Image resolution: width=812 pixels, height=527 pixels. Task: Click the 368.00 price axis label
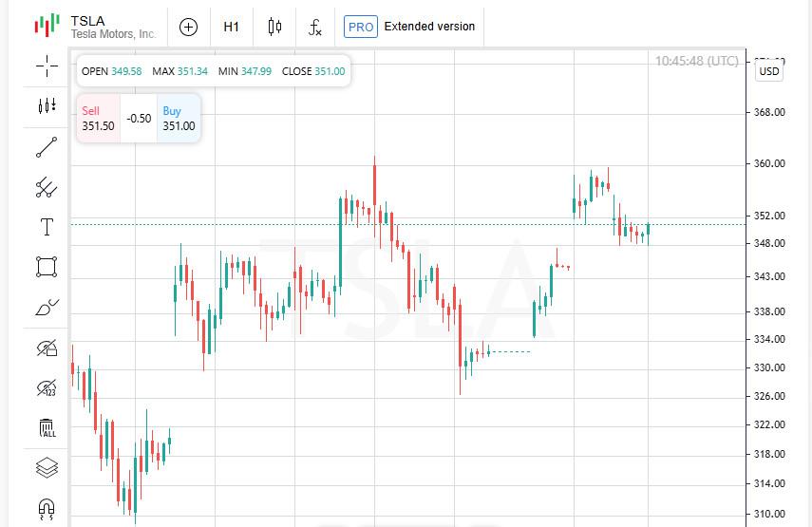click(769, 112)
